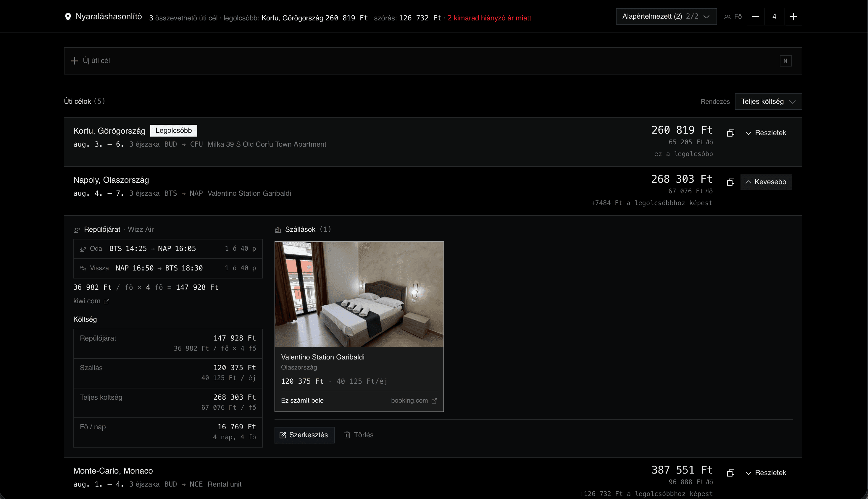868x499 pixels.
Task: Open the Teljes költség sorting dropdown
Action: [x=768, y=101]
